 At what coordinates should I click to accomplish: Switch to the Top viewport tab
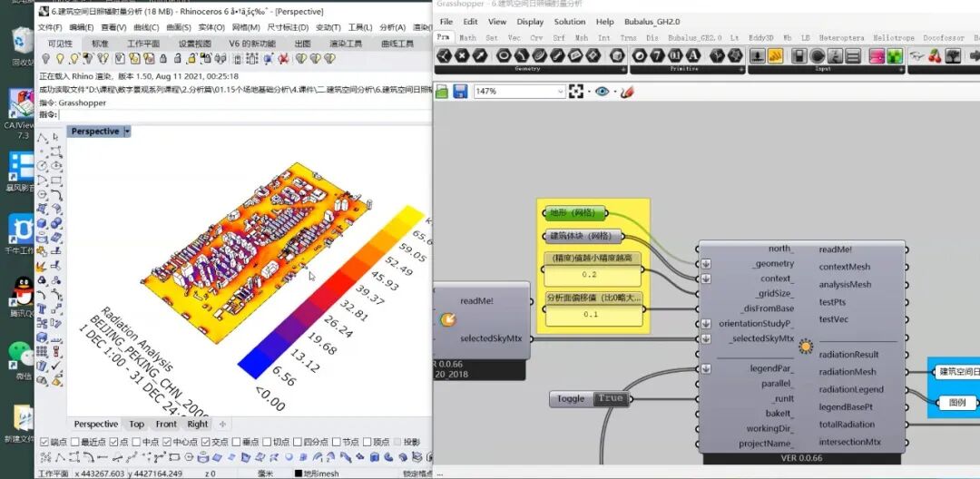[136, 424]
